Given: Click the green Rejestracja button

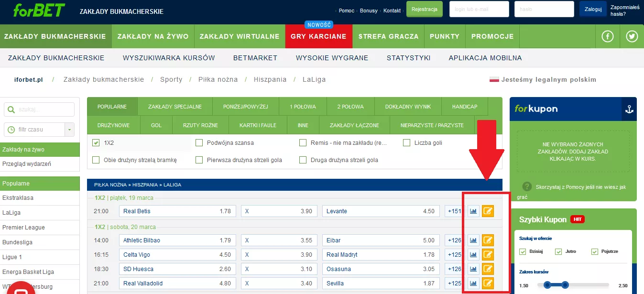Looking at the screenshot, I should (425, 10).
